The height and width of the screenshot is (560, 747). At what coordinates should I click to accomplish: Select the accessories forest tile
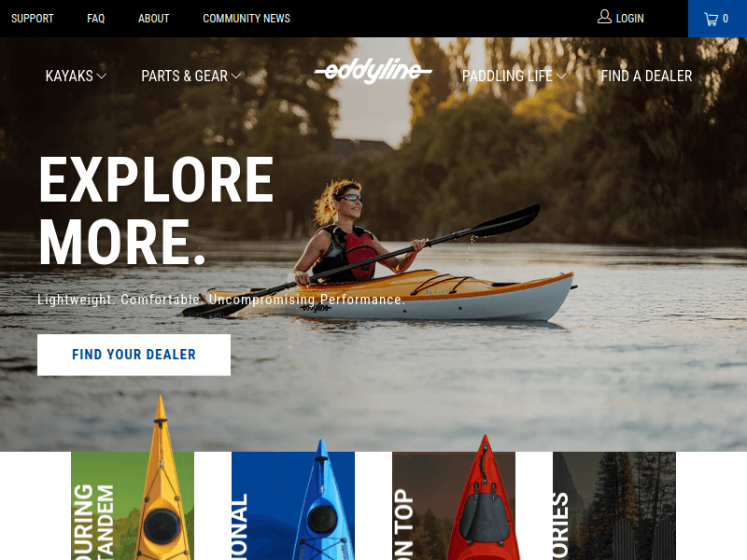coord(614,506)
